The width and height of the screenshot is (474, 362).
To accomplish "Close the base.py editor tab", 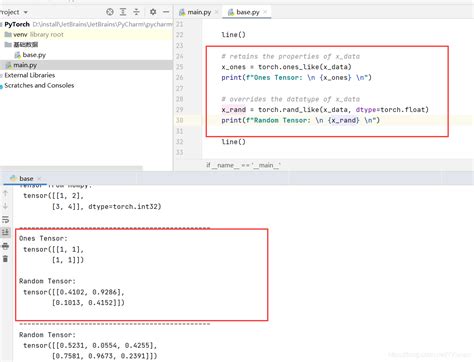I will pos(265,12).
